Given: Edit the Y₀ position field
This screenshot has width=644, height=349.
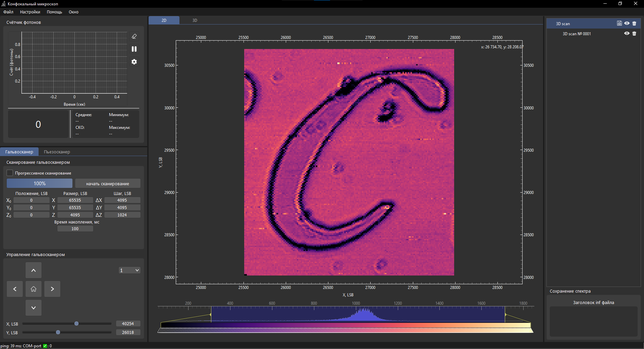Looking at the screenshot, I should [32, 208].
